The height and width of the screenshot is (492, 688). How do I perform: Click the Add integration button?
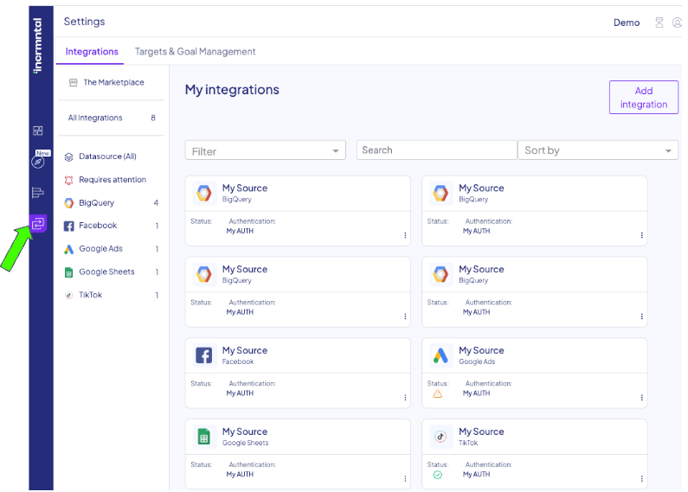pos(643,97)
